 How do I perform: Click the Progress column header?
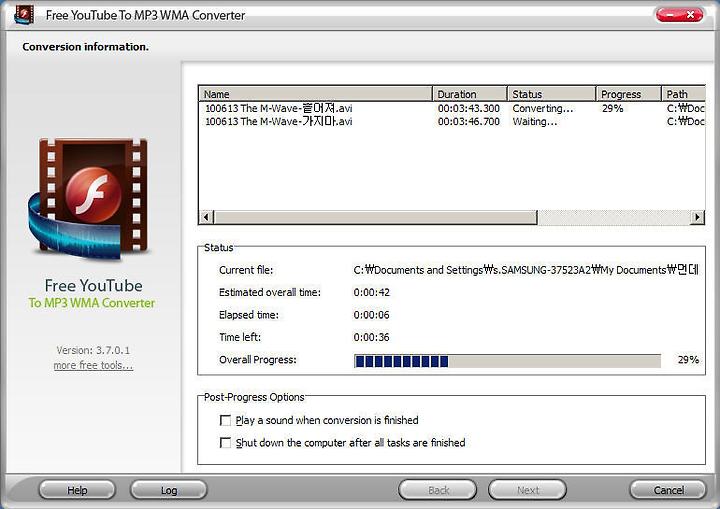pos(629,94)
